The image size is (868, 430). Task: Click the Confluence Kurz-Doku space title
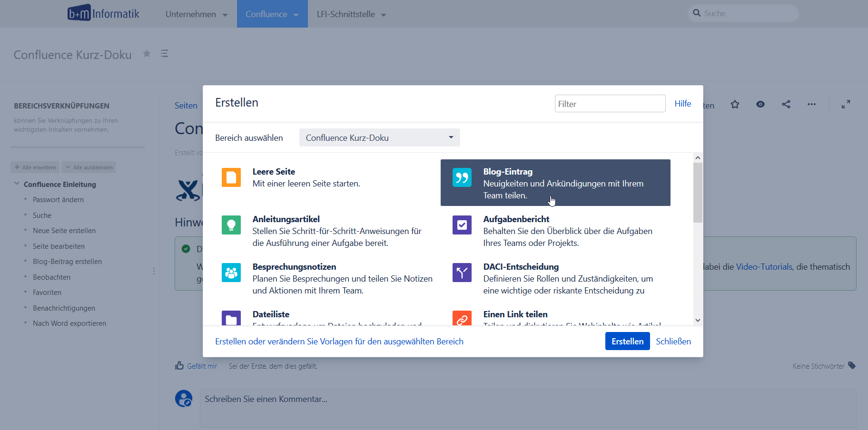point(72,55)
